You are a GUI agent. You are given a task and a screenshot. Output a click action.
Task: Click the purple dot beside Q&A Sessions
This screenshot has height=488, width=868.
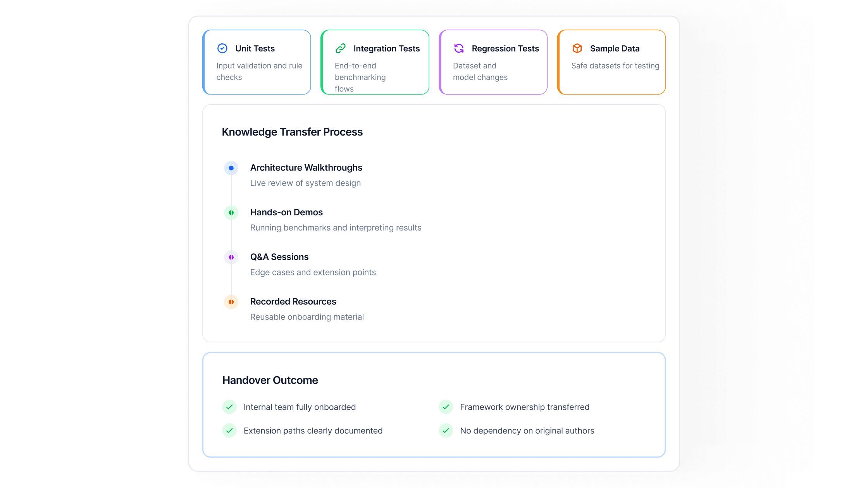click(x=231, y=257)
